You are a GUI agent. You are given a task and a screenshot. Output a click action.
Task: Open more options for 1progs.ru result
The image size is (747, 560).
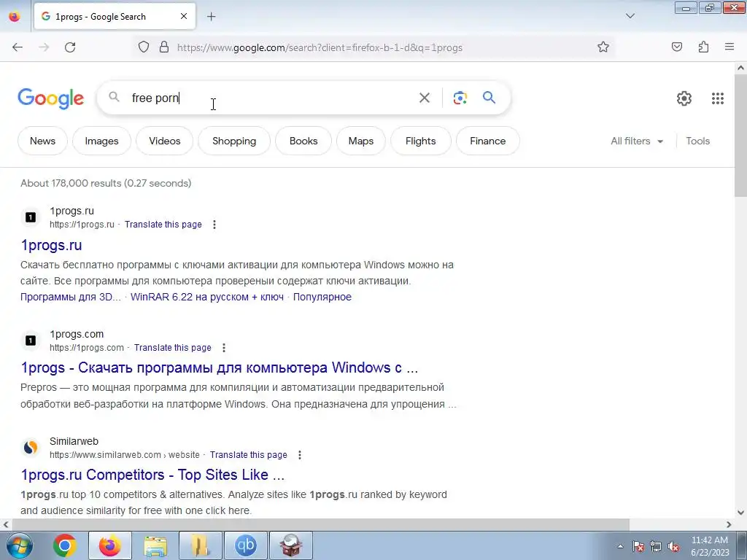click(x=214, y=225)
